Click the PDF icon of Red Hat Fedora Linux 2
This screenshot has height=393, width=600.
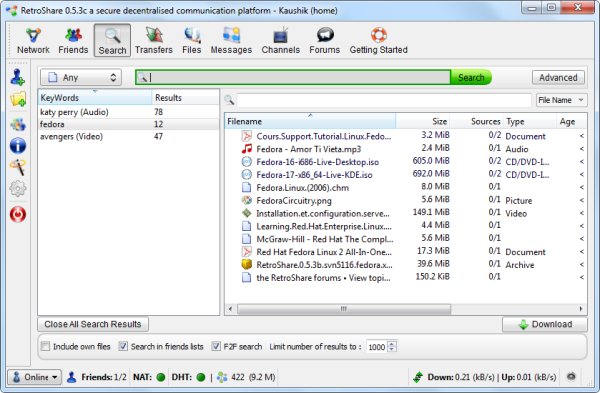pyautogui.click(x=247, y=252)
